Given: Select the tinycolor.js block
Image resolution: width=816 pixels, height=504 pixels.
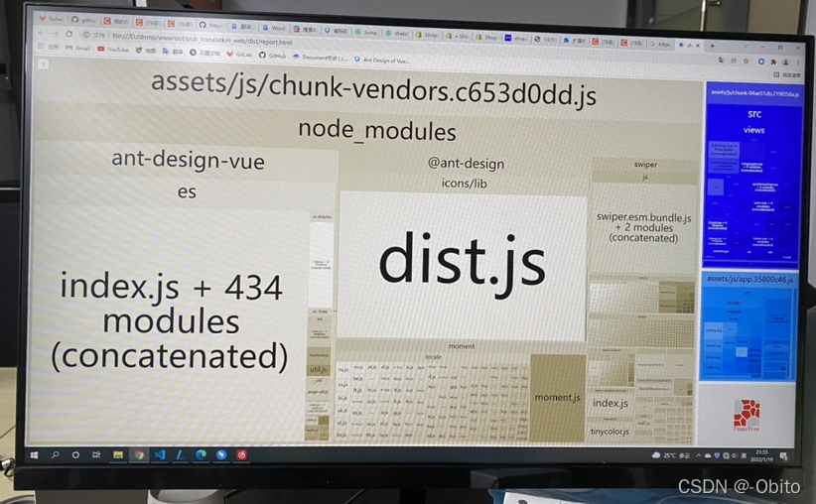Looking at the screenshot, I should click(x=610, y=432).
